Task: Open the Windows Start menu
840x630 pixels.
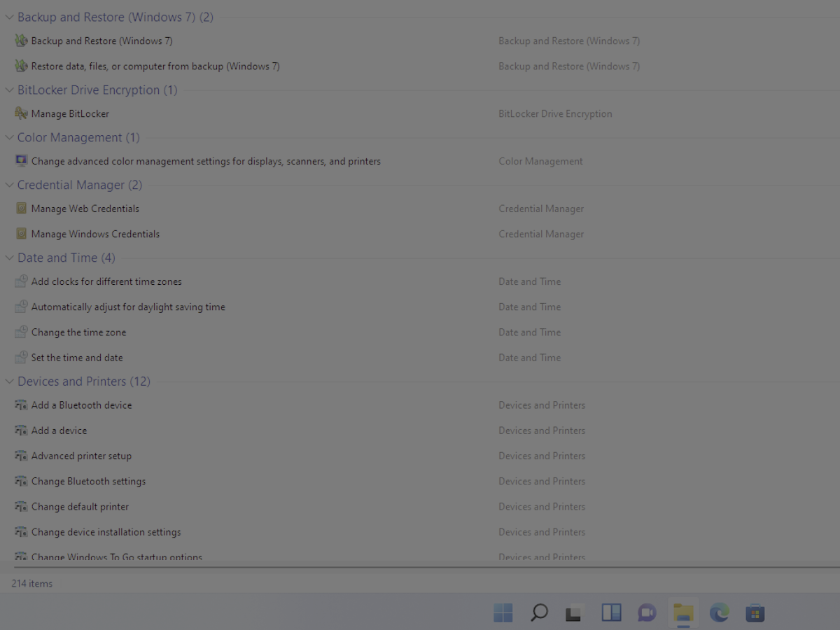Action: point(503,612)
